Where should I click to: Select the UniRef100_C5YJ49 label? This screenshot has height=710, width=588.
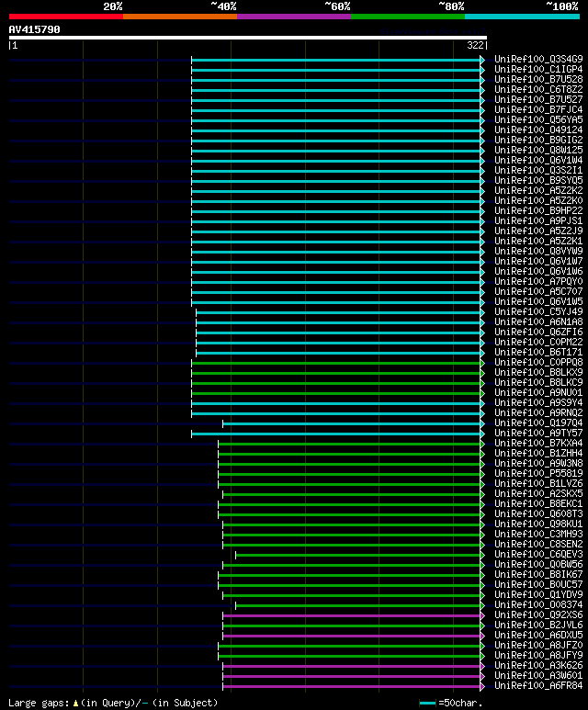[x=538, y=311]
